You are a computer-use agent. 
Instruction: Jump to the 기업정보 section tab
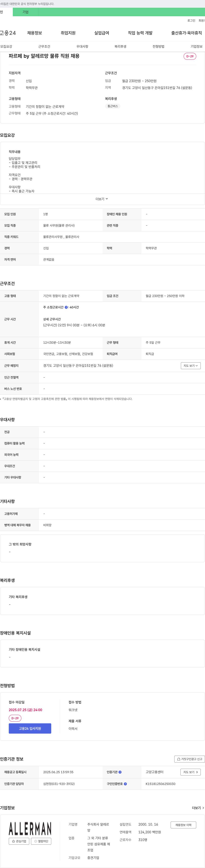tap(197, 46)
